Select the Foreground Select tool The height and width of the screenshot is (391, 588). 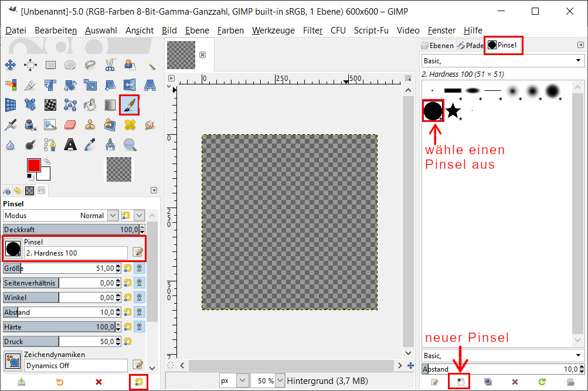130,65
